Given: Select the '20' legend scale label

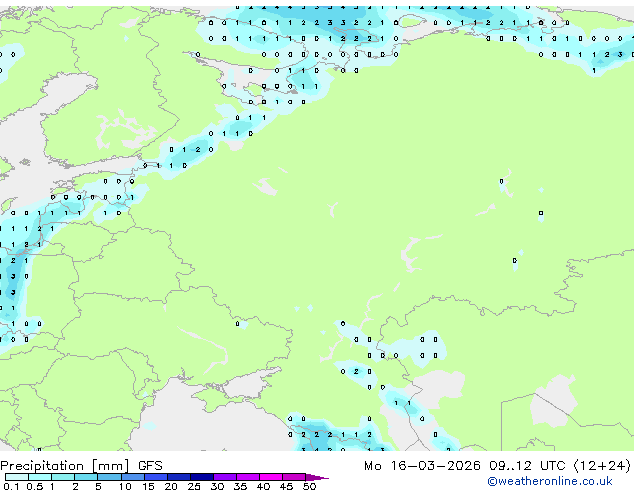Looking at the screenshot, I should pyautogui.click(x=171, y=486).
